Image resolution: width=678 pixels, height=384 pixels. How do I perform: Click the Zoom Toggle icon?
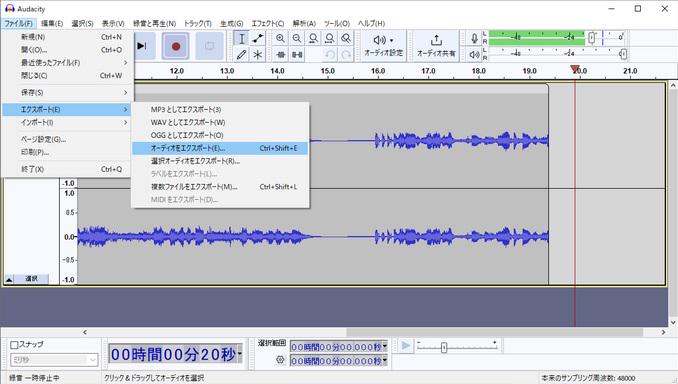pyautogui.click(x=346, y=38)
